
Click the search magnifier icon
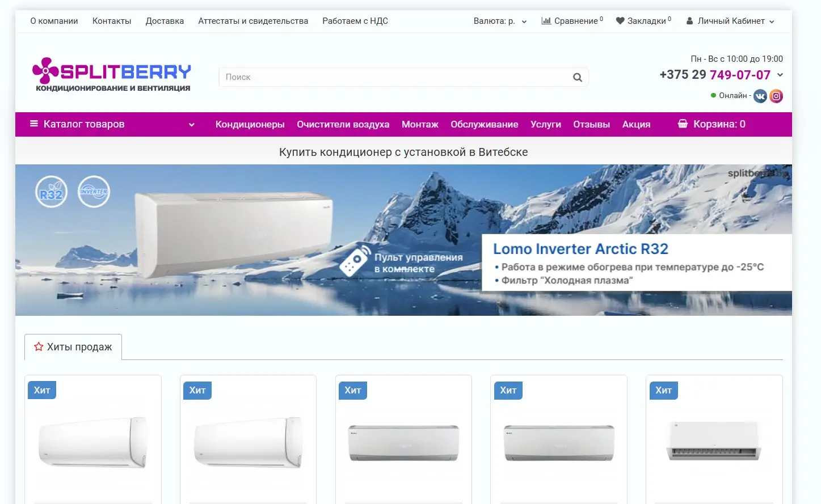pos(578,78)
